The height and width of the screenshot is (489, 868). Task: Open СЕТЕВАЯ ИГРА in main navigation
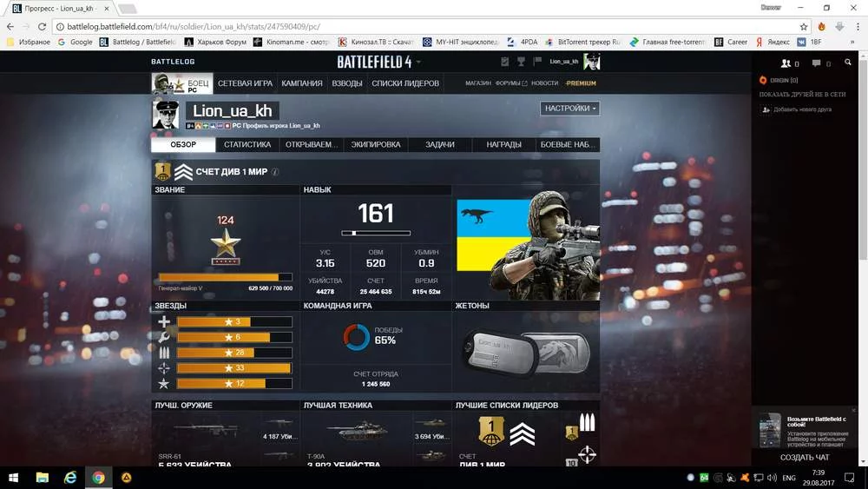click(246, 83)
